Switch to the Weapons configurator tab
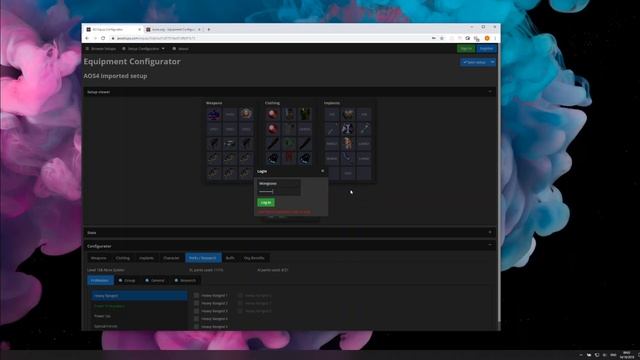Image resolution: width=640 pixels, height=360 pixels. [98, 258]
